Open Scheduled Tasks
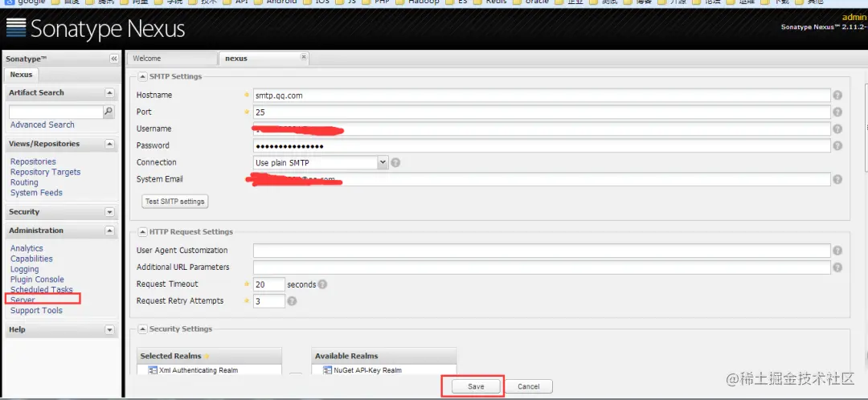 point(42,290)
